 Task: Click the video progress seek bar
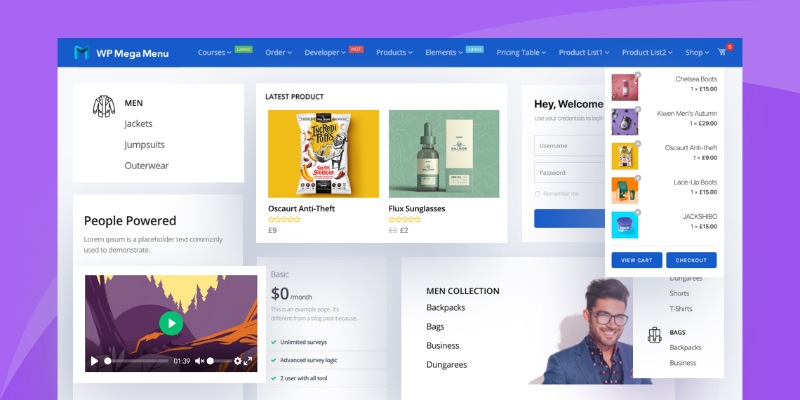[137, 361]
